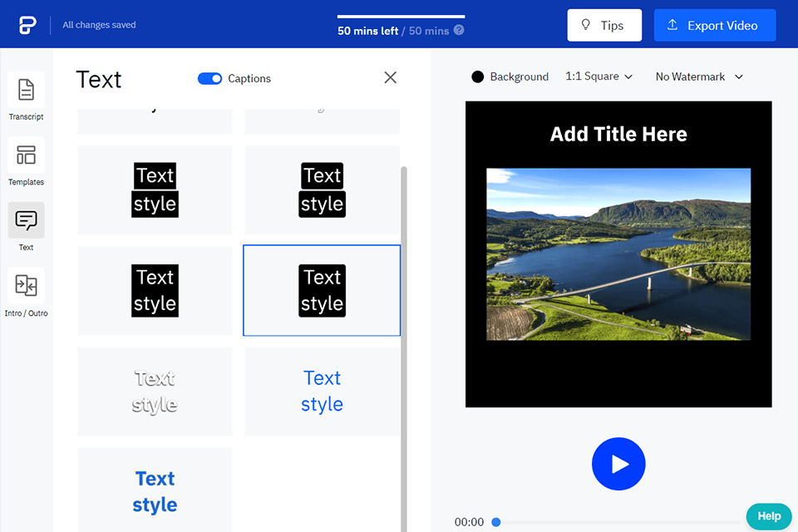Play the video preview
This screenshot has width=798, height=532.
(x=618, y=464)
